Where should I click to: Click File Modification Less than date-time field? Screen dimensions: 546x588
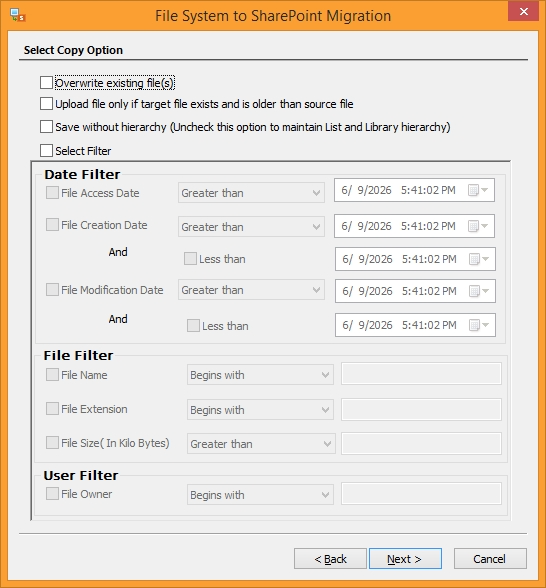tap(415, 325)
